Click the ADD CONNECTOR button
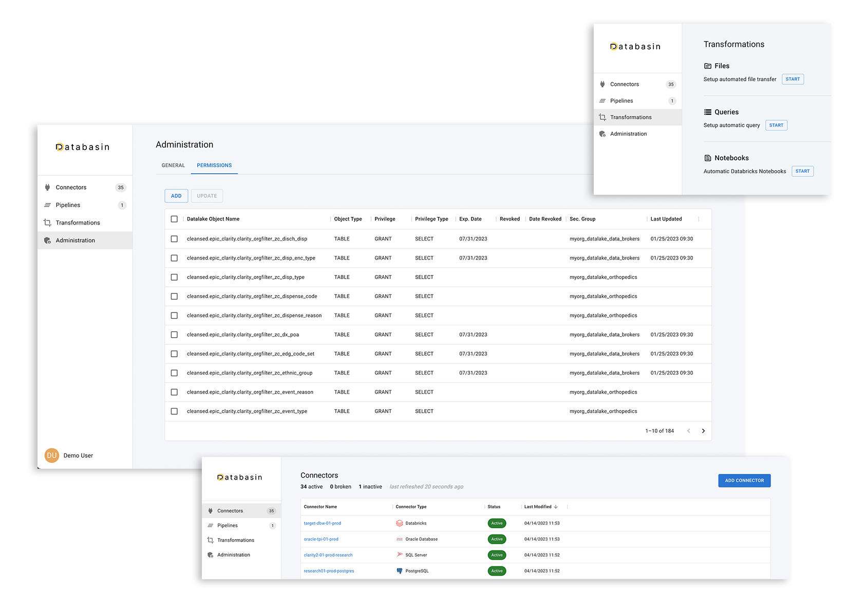Screen dimensions: 868x607 click(744, 481)
